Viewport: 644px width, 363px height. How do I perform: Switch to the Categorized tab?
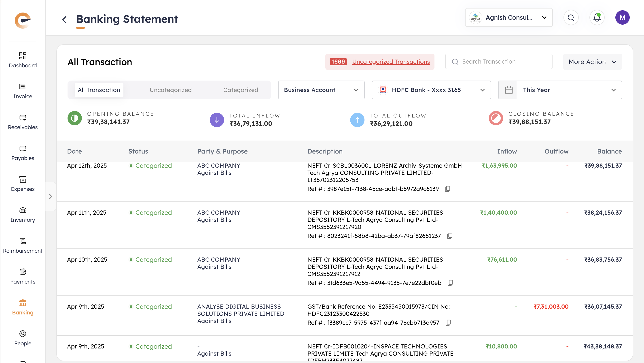coord(241,90)
